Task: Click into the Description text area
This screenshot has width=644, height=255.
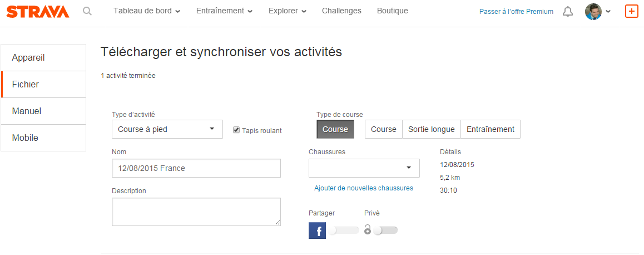Action: 196,212
